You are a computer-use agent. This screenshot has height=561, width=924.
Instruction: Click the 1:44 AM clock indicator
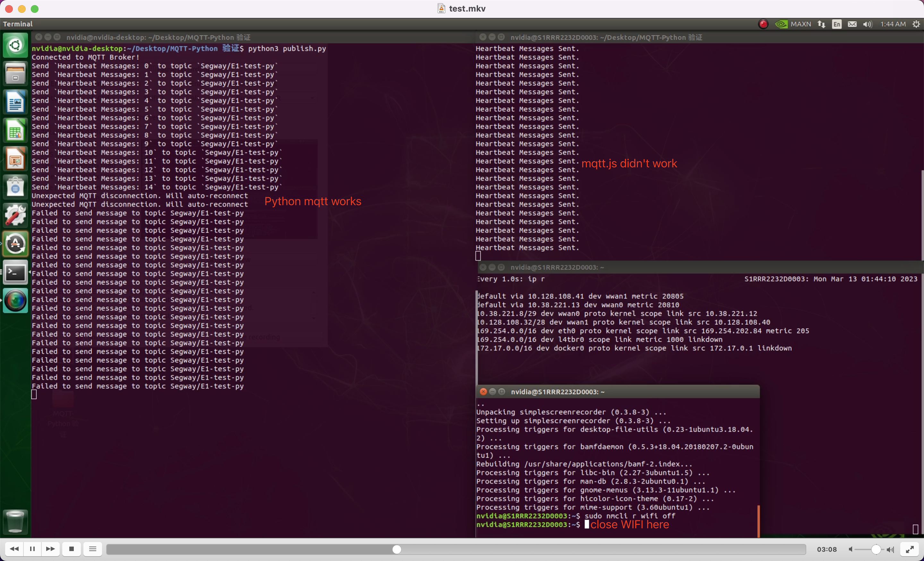(x=893, y=24)
